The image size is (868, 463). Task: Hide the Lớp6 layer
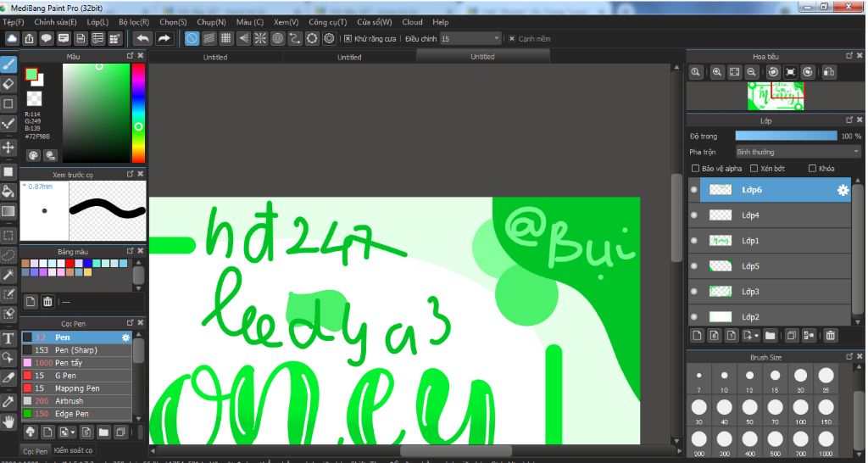[x=694, y=190]
